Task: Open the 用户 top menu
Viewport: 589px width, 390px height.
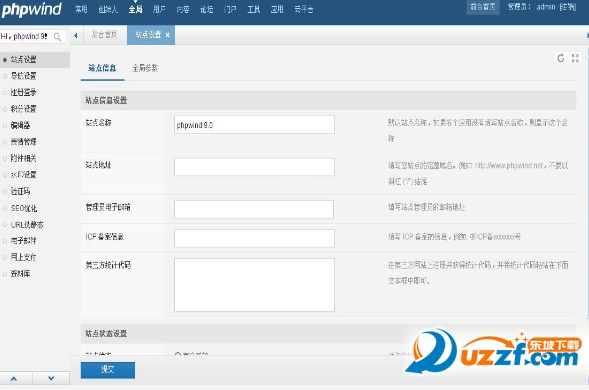Action: (159, 9)
